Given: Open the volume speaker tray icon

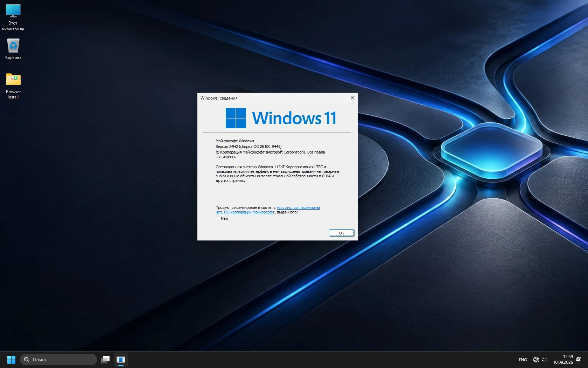Looking at the screenshot, I should pyautogui.click(x=544, y=360).
